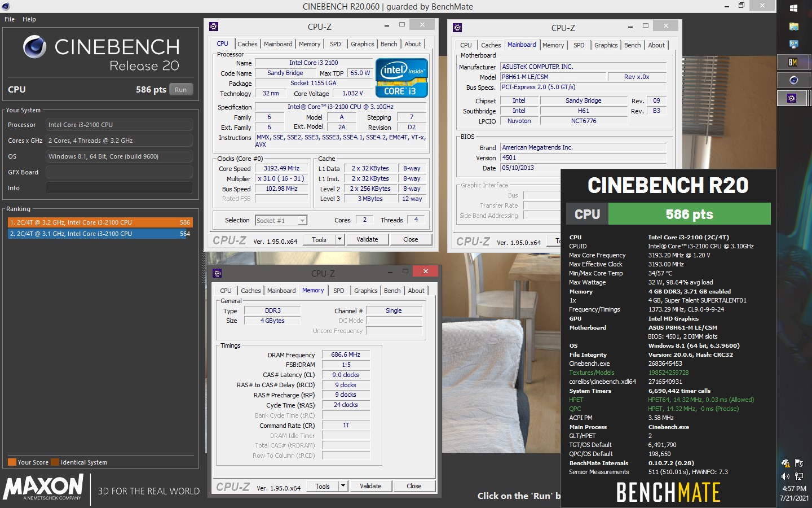Click the Channel # value Single
The image size is (812, 508).
[394, 310]
